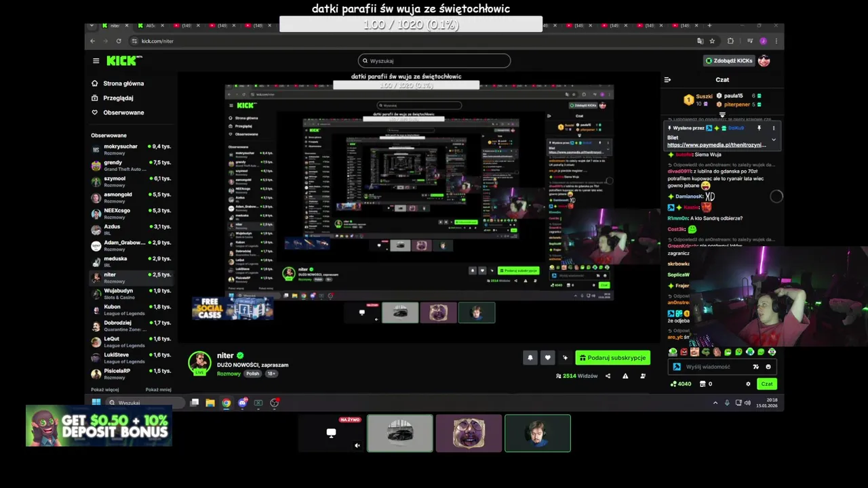Open Dobrodziej channel in followed list
Screen dimensions: 868x488
pyautogui.click(x=131, y=325)
